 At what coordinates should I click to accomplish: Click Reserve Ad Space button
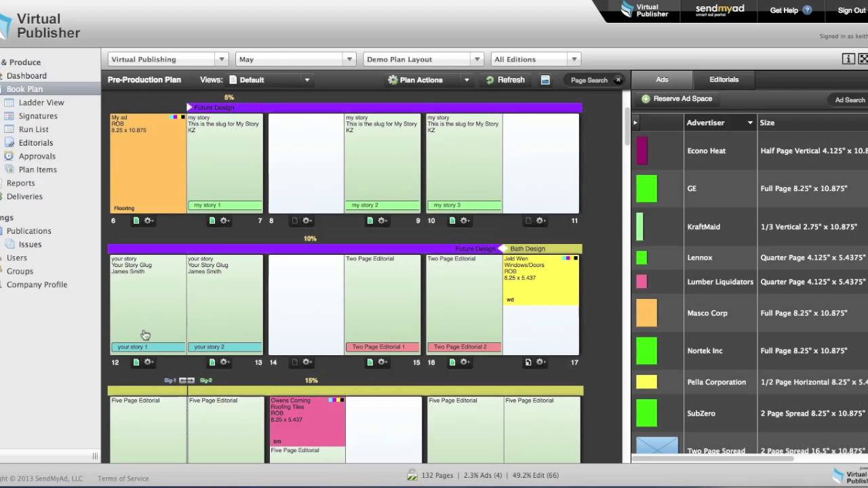[676, 99]
